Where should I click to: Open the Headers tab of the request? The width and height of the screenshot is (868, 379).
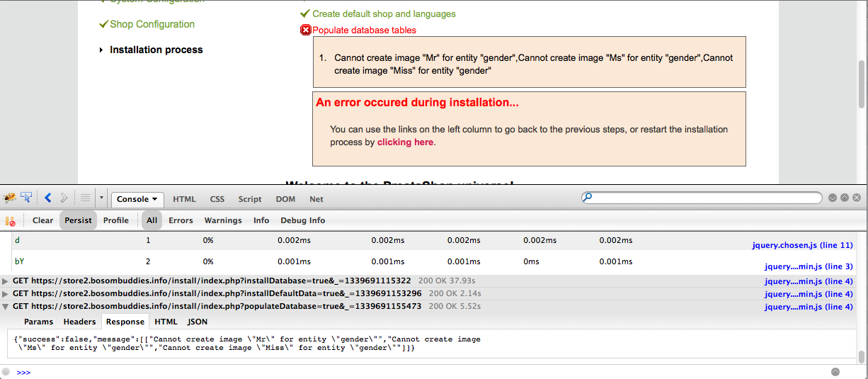(79, 322)
